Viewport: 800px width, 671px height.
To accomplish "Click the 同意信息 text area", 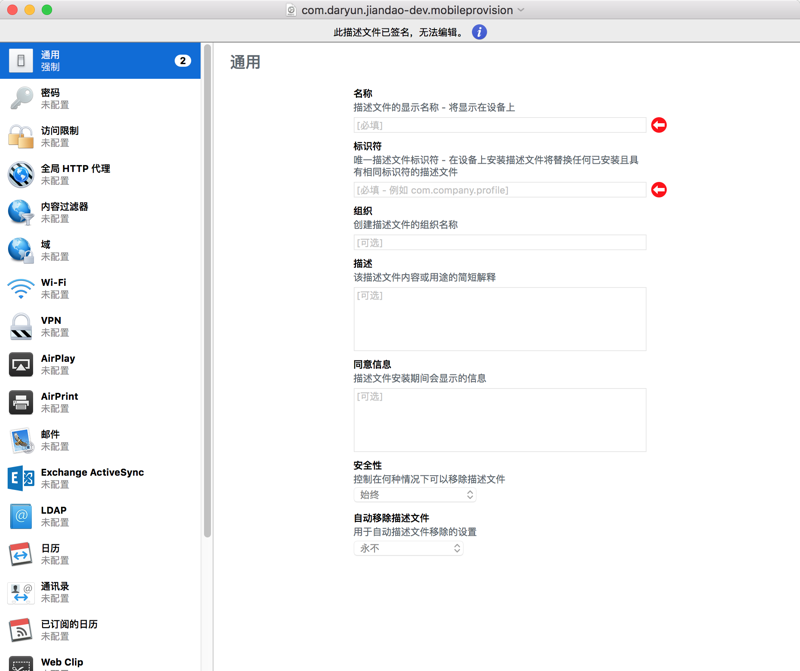I will pyautogui.click(x=500, y=420).
